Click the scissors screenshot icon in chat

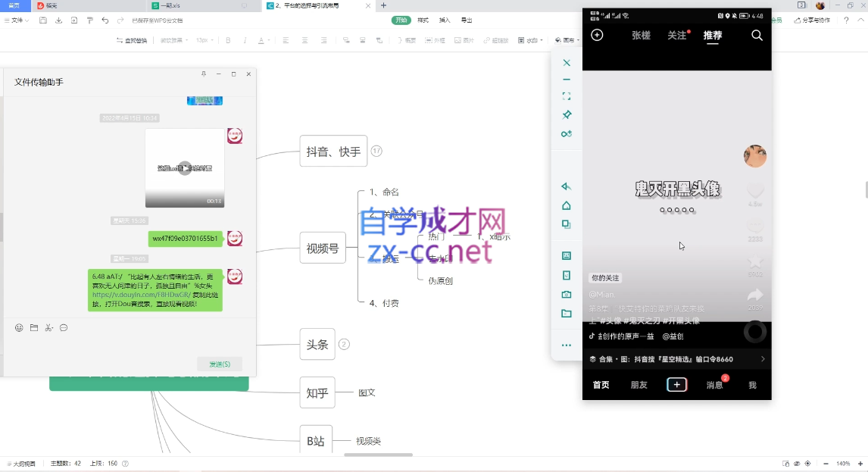click(x=48, y=328)
